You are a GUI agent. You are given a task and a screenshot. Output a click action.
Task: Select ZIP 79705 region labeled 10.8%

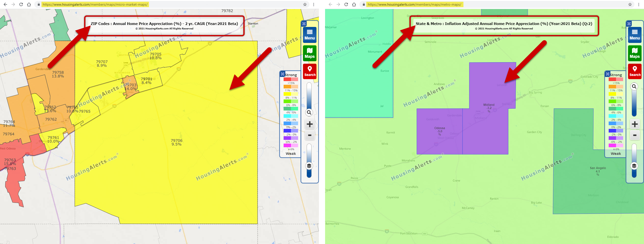tap(156, 56)
